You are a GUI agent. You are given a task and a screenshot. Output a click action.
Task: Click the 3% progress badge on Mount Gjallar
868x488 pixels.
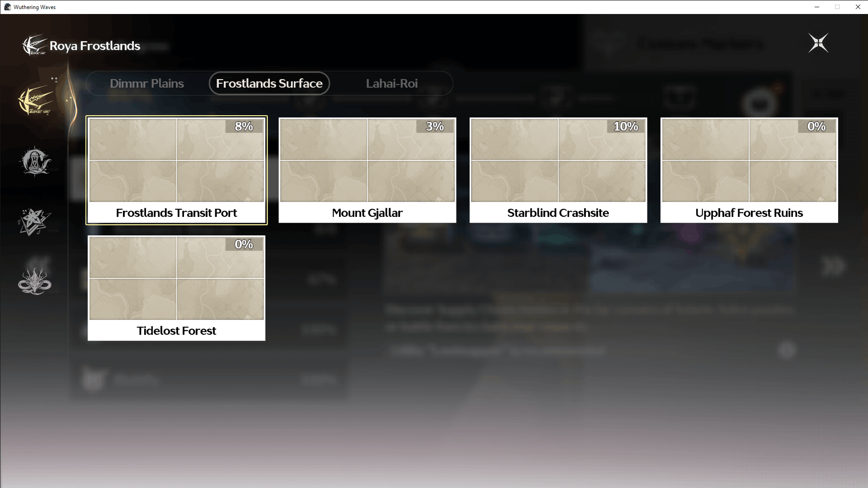tap(435, 127)
